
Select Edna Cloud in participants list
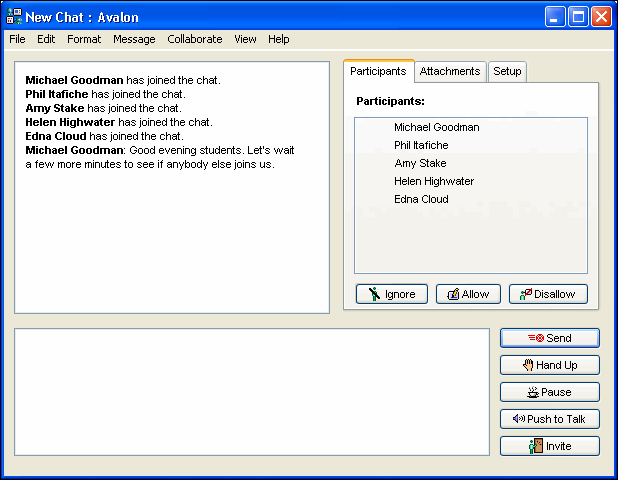[x=421, y=199]
